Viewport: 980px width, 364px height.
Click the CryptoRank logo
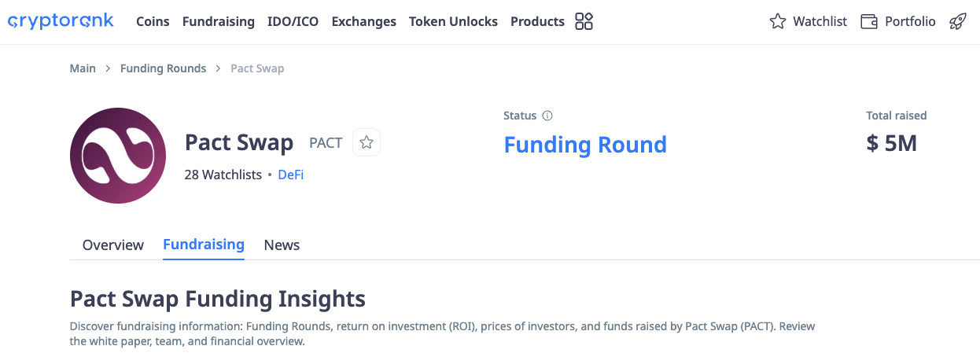pyautogui.click(x=61, y=21)
